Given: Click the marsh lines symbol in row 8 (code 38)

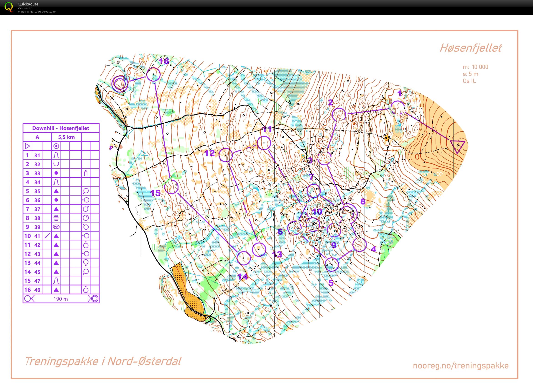Looking at the screenshot, I should 56,218.
